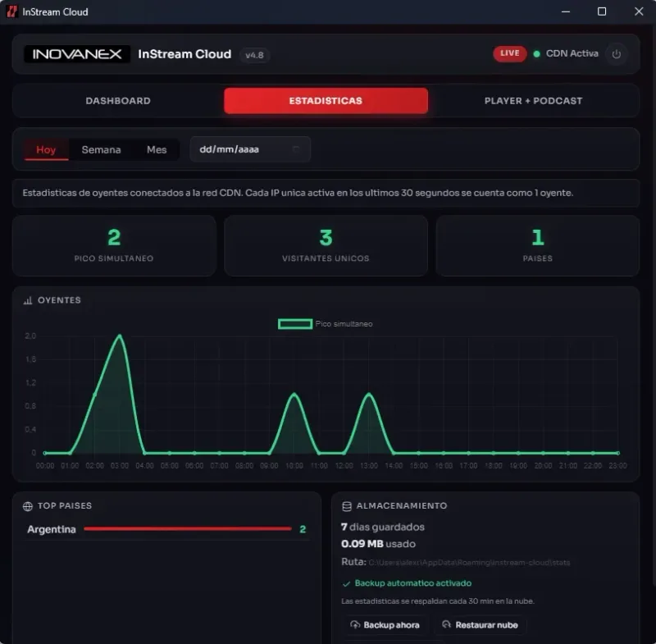Screen dimensions: 656x644
Task: Select the Hoy time range
Action: [x=46, y=149]
